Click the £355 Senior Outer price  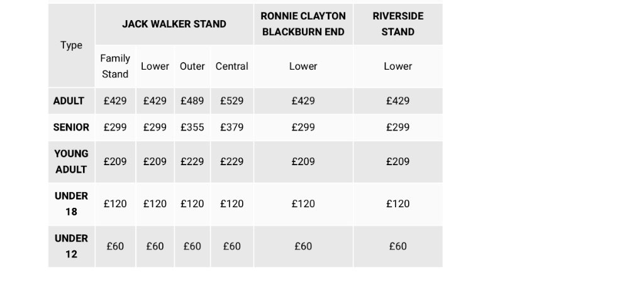(192, 127)
